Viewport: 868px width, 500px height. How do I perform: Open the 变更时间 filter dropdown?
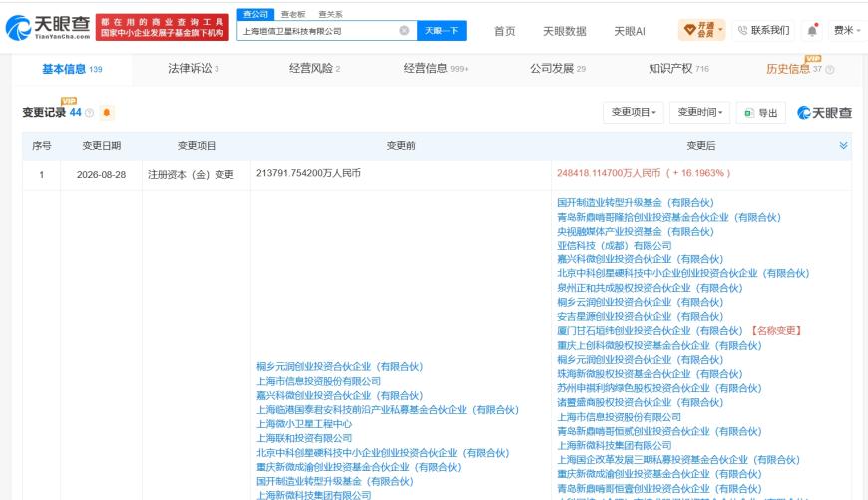pos(699,113)
